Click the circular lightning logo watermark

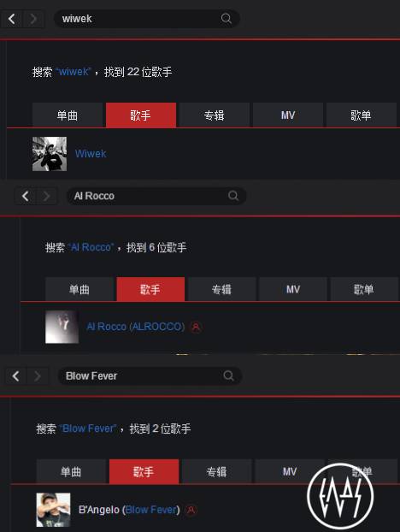tap(340, 496)
